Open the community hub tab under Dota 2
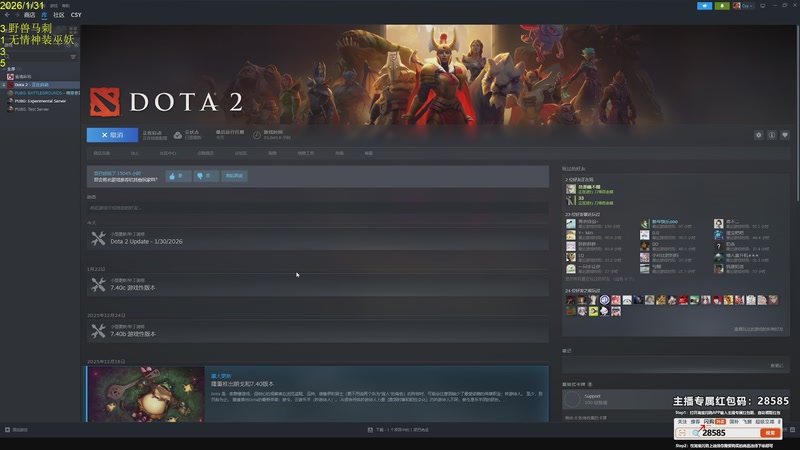 click(x=168, y=153)
